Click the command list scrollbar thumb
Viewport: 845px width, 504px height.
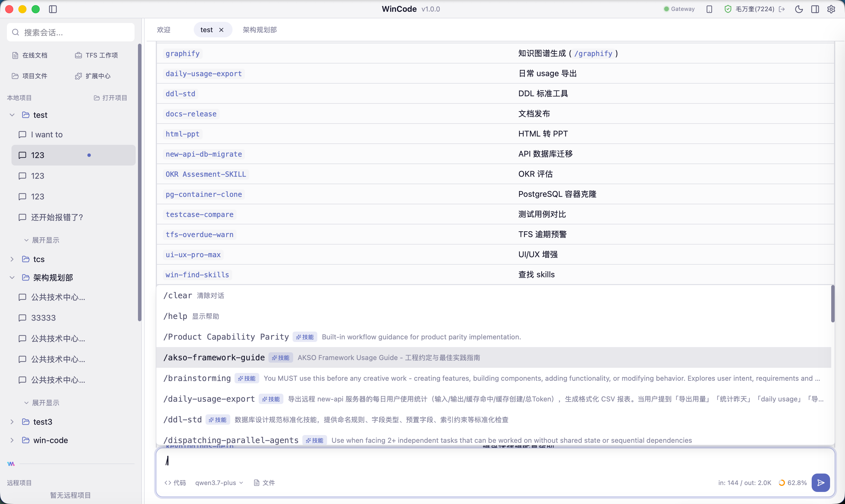833,304
